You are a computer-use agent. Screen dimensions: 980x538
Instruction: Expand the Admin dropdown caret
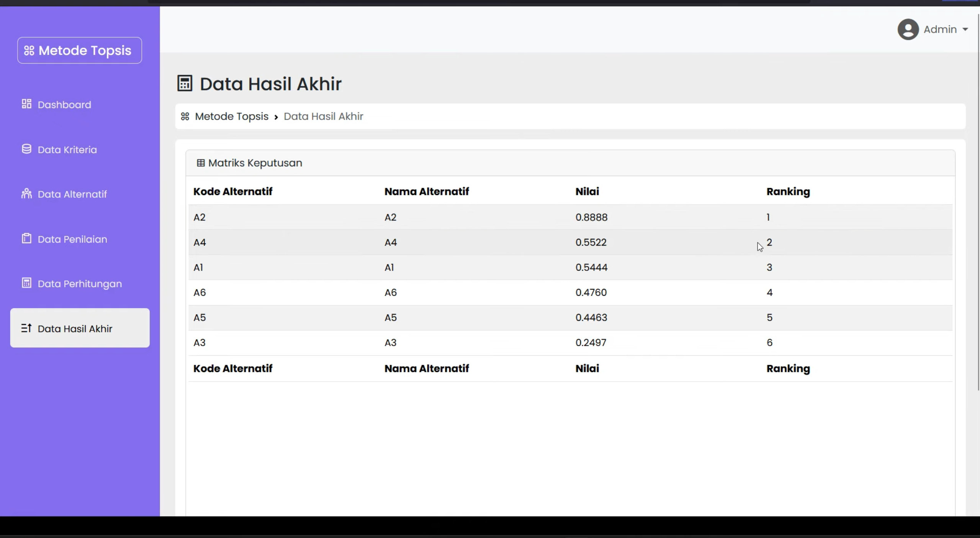click(965, 30)
